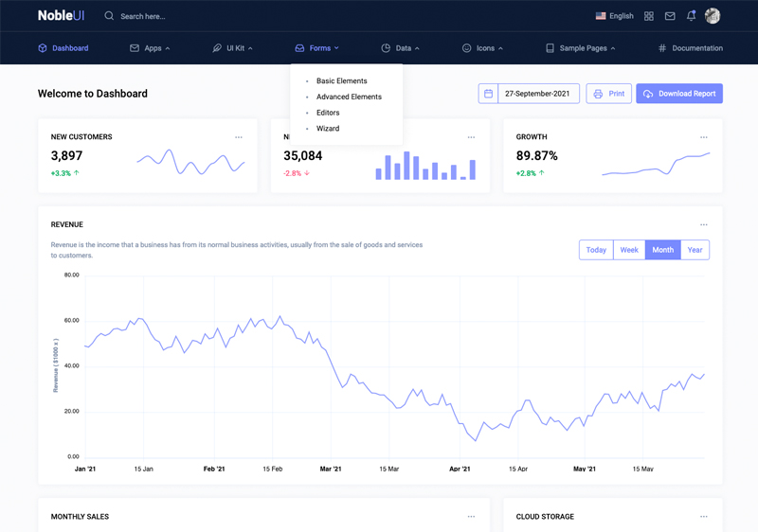Switch revenue chart to Today
Viewport: 758px width, 532px height.
tap(596, 250)
